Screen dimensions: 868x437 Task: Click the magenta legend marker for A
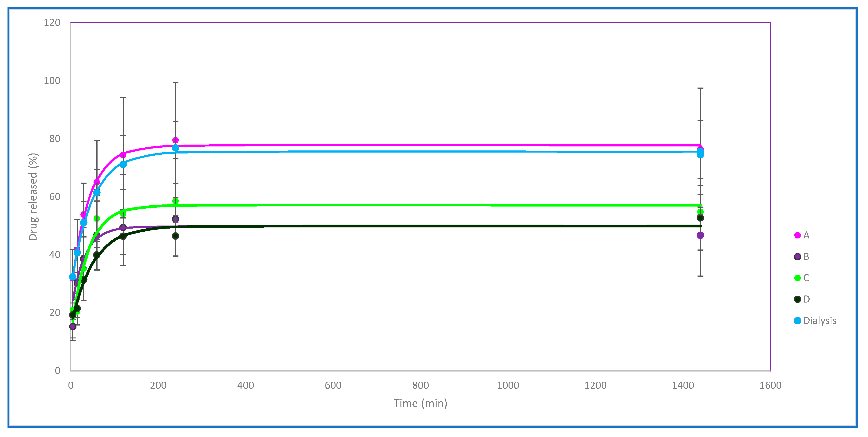pyautogui.click(x=797, y=235)
